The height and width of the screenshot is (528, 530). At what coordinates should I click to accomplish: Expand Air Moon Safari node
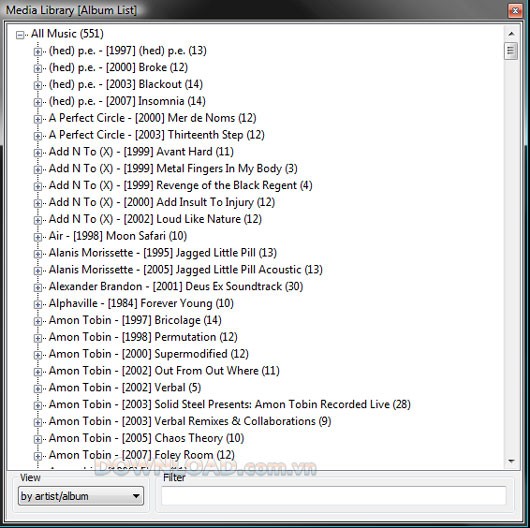pos(38,237)
